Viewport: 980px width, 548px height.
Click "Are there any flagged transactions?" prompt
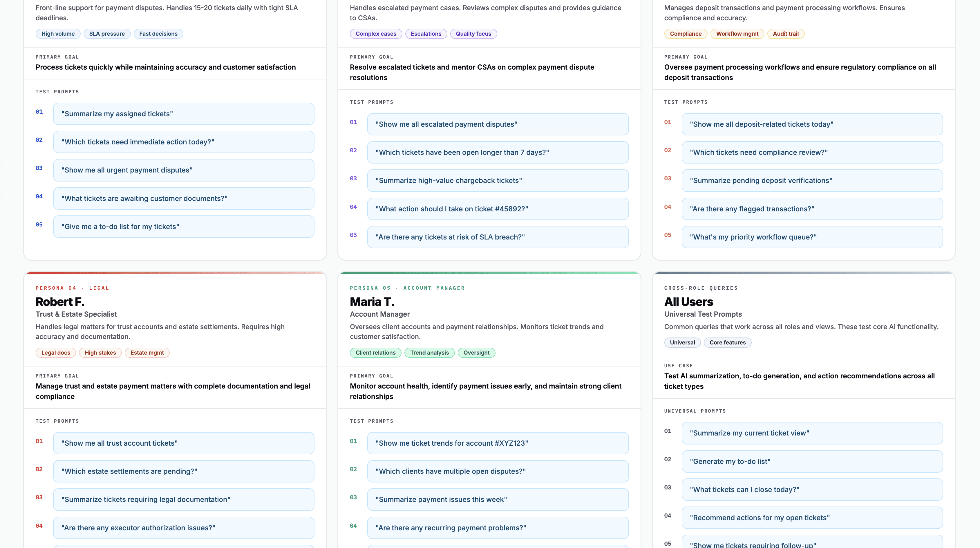click(812, 209)
